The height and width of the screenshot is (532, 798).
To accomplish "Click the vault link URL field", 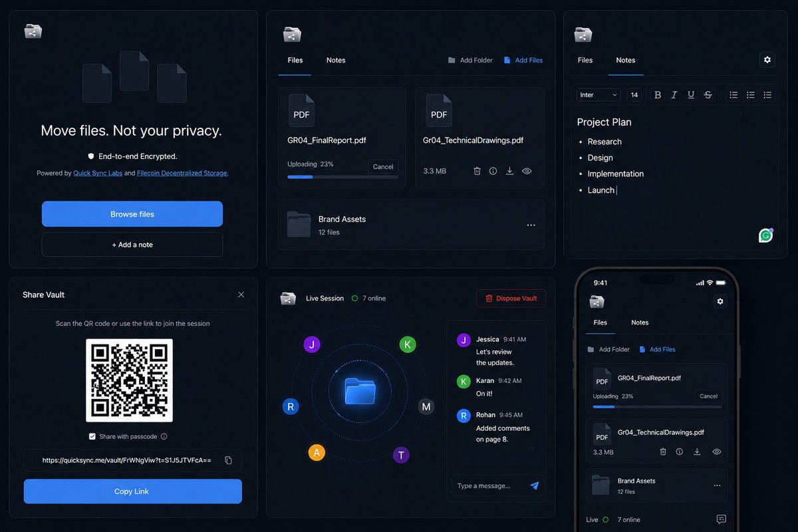I will [133, 460].
